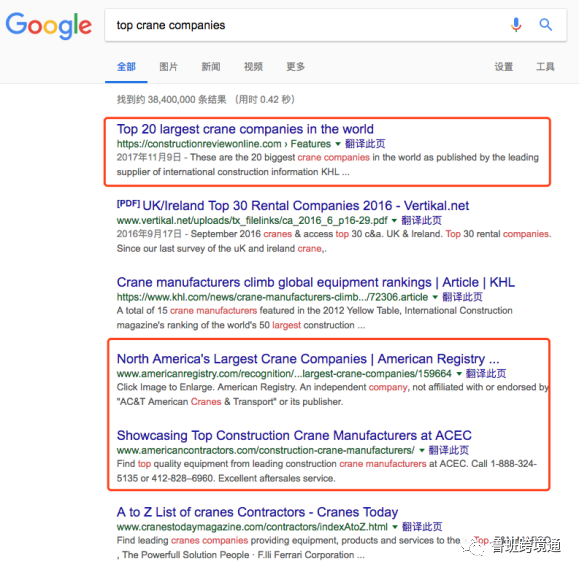Open 'Crane manufacturers climb global equipment rankings' article
This screenshot has height=572, width=579.
(x=316, y=282)
